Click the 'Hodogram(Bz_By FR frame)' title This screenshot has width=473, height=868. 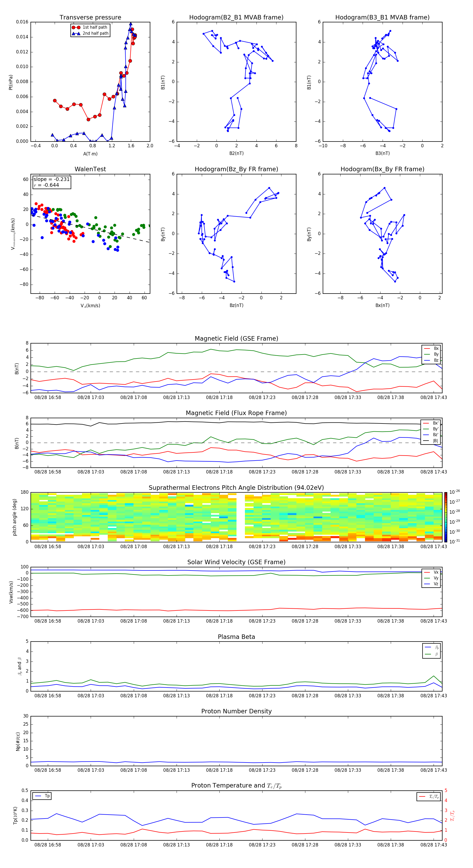point(236,169)
